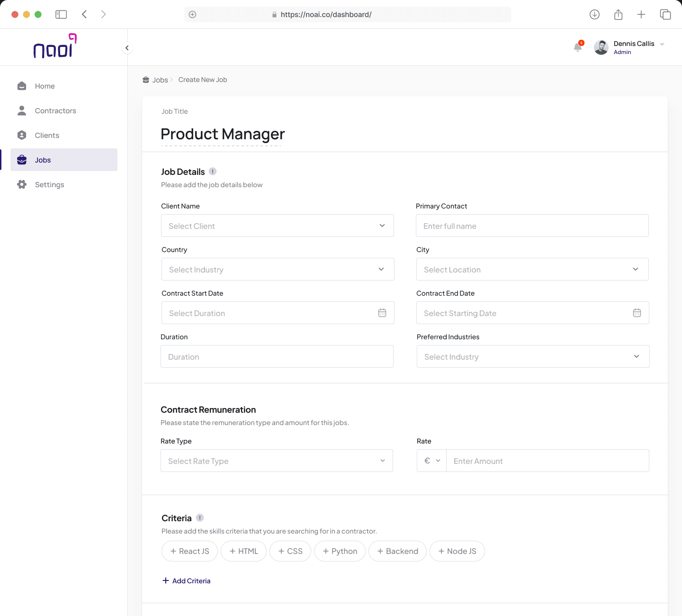Collapse the sidebar with the chevron button
Screen dimensions: 682x616
pos(127,48)
